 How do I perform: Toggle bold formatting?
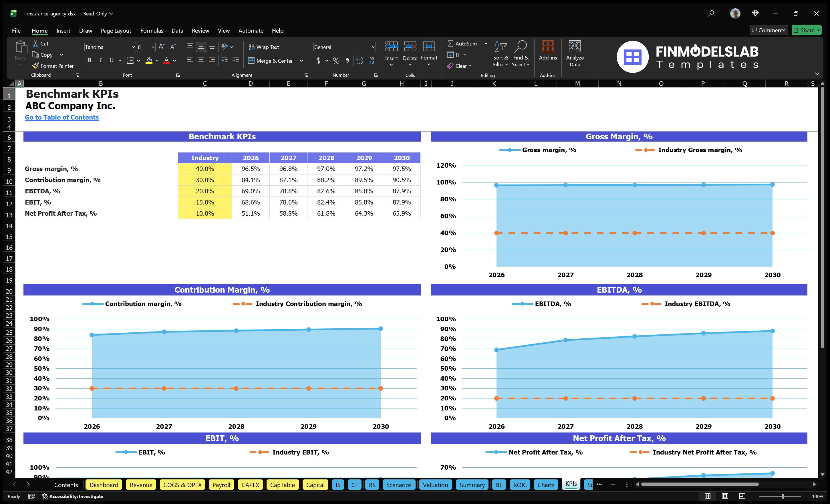(x=89, y=61)
